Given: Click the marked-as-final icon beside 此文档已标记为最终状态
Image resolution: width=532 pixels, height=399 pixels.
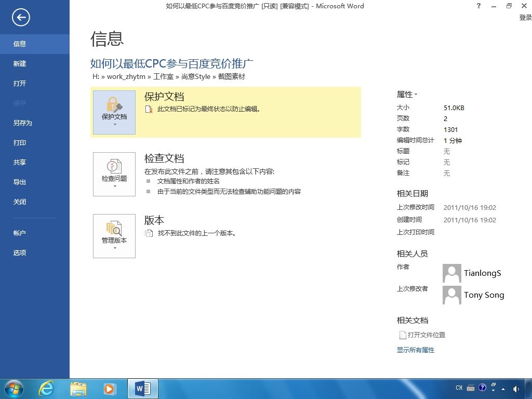Looking at the screenshot, I should click(149, 109).
